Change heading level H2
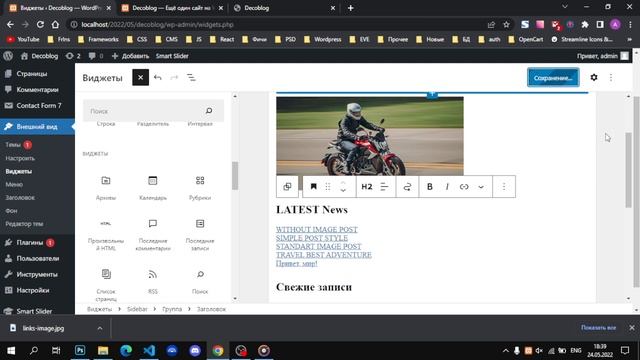640x360 pixels. 367,187
